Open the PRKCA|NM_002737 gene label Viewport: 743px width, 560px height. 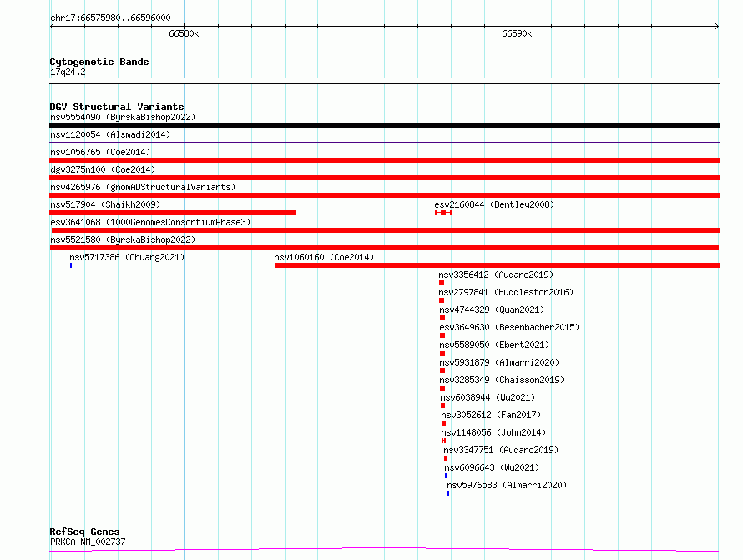(x=88, y=542)
